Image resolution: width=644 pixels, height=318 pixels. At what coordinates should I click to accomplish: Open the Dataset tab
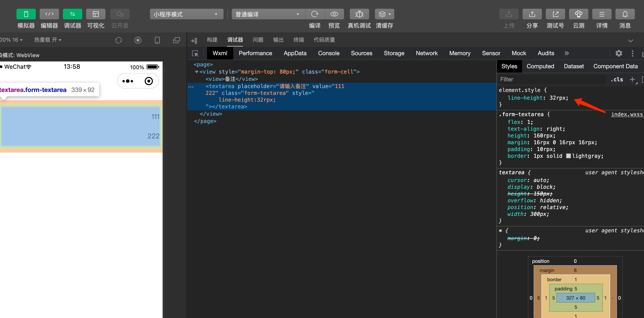coord(574,66)
